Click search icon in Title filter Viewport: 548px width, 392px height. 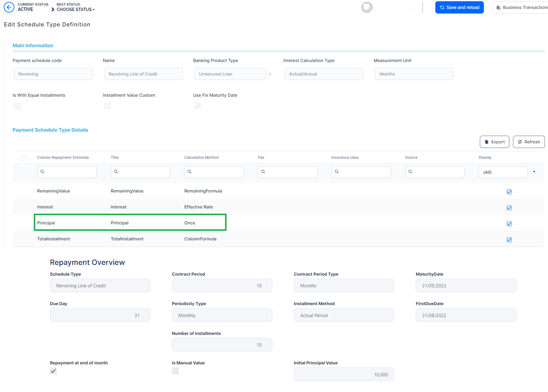point(116,172)
